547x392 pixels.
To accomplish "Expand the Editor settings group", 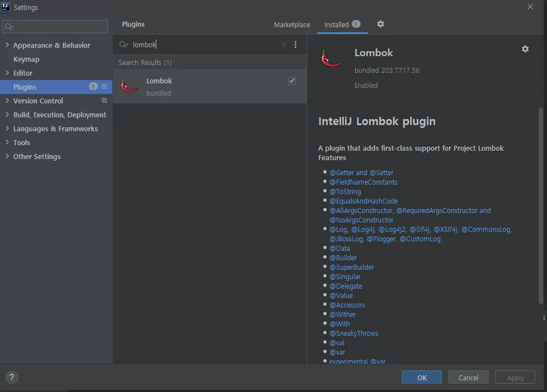I will click(x=7, y=72).
